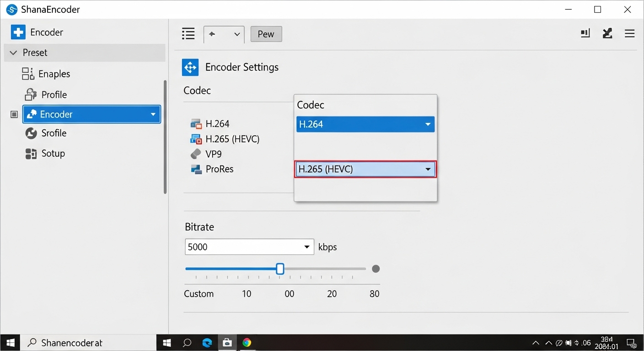This screenshot has width=644, height=351.
Task: Open the H.264 combo box in popup
Action: click(365, 124)
